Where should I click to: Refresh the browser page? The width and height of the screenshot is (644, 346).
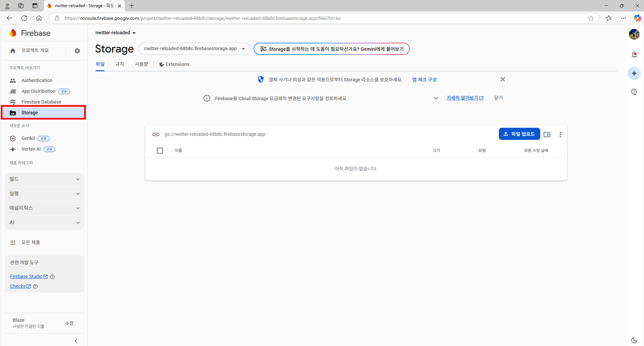coord(24,18)
